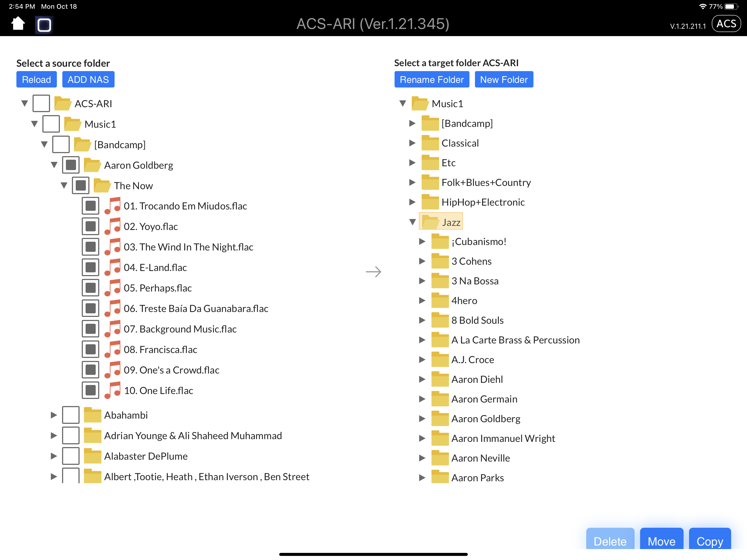Click the Classical folder icon
The height and width of the screenshot is (560, 747).
tap(430, 143)
